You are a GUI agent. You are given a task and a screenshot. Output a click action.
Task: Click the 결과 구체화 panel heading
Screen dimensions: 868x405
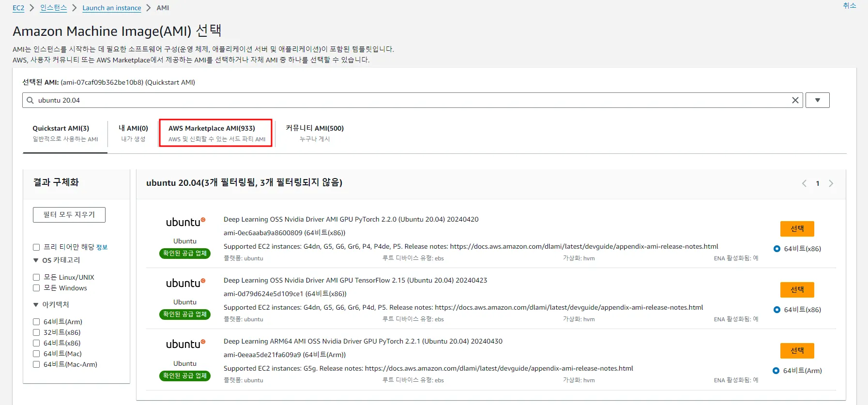[56, 182]
